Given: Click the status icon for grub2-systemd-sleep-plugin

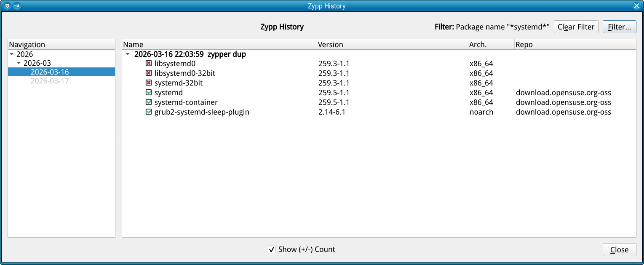Looking at the screenshot, I should [149, 112].
